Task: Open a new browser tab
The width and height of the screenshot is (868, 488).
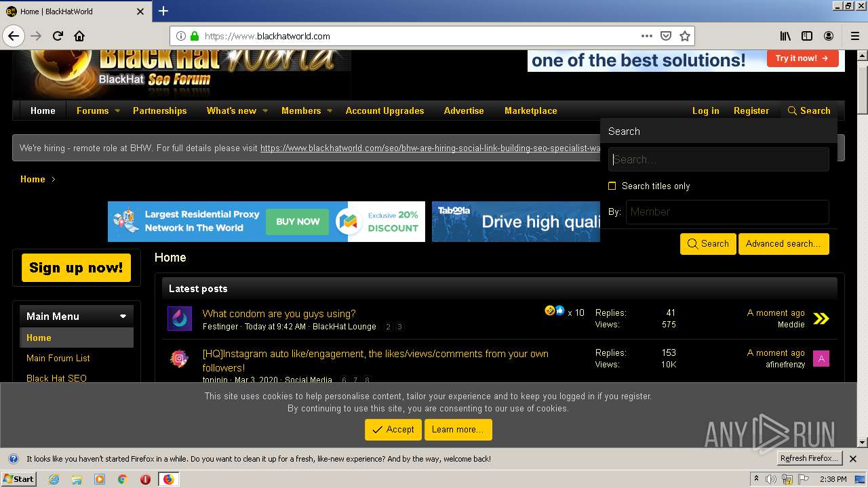Action: [x=163, y=11]
